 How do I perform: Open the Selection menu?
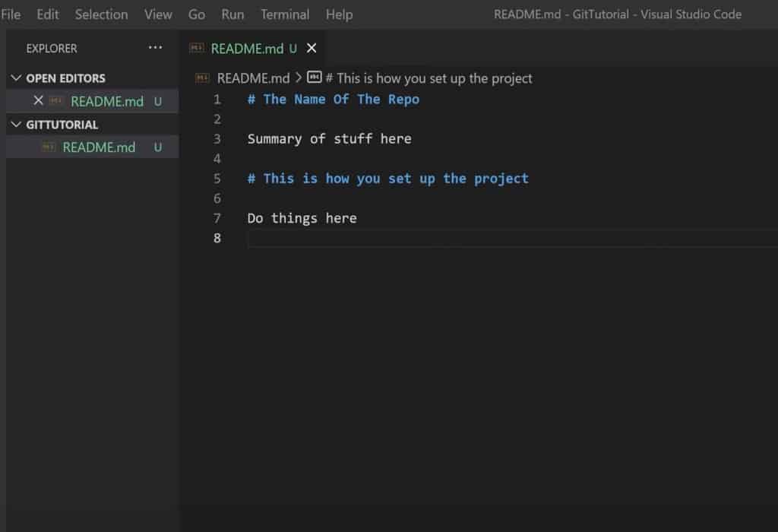pyautogui.click(x=101, y=14)
